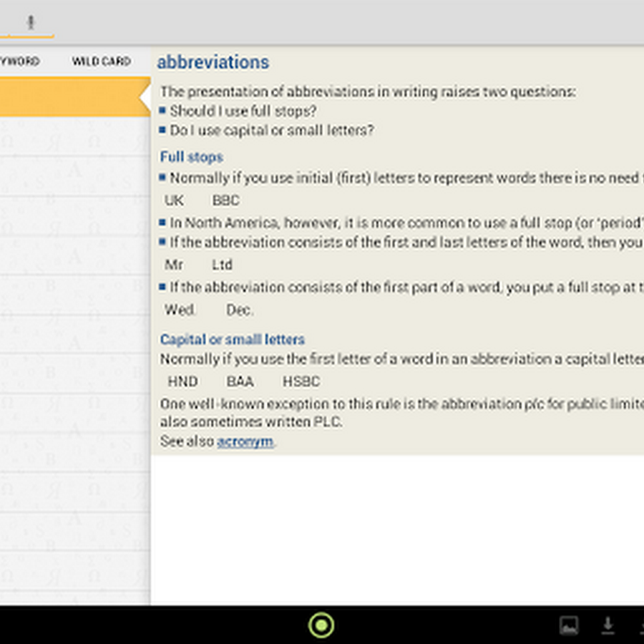This screenshot has width=644, height=644.
Task: Click 'The presentation of abbreviations in writing' sentence
Action: 368,92
